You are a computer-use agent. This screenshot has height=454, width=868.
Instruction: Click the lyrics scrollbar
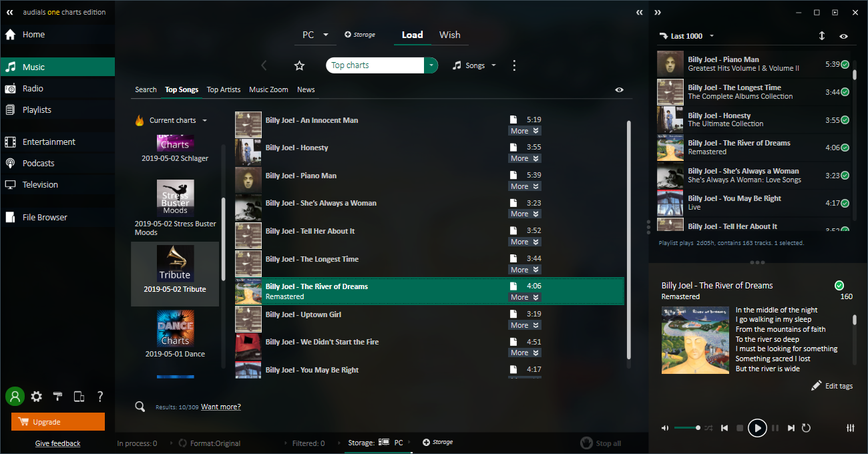[x=855, y=320]
